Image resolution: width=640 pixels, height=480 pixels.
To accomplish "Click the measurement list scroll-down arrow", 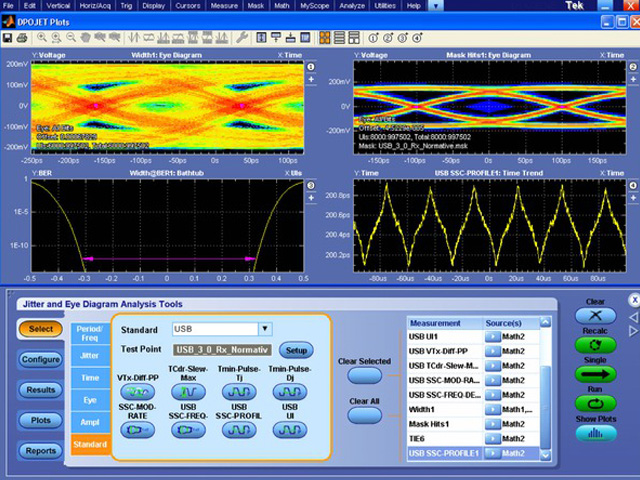I will tap(546, 455).
